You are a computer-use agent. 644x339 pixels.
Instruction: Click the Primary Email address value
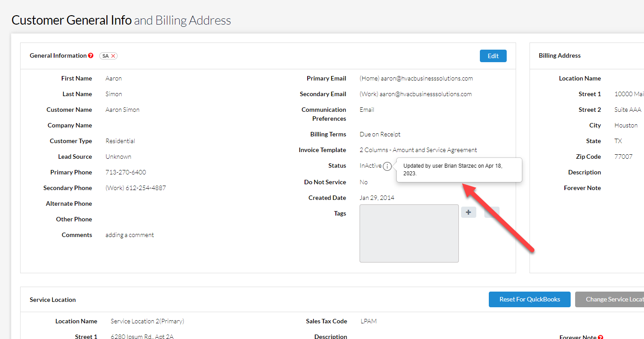[416, 78]
